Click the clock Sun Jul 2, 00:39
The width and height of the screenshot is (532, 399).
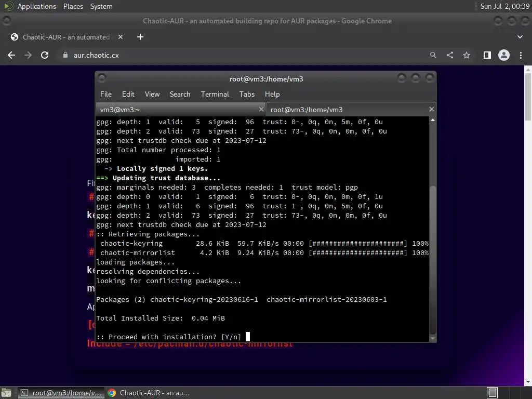point(504,6)
